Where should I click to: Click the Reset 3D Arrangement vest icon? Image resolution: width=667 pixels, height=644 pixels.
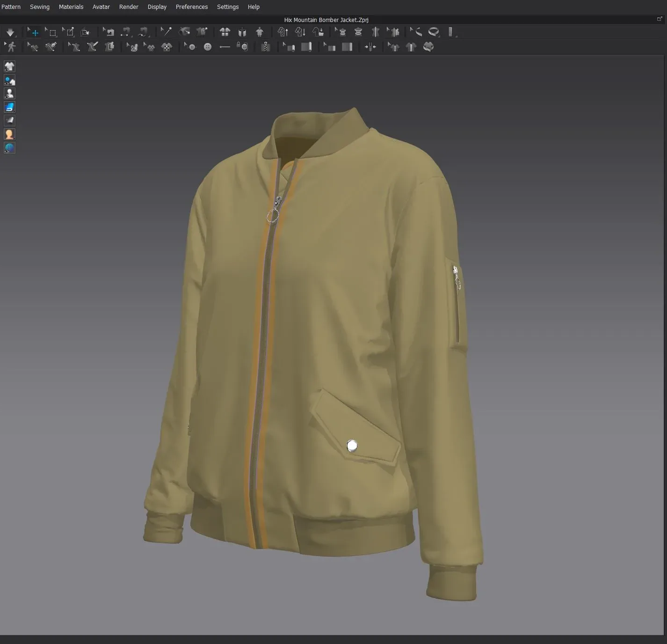(242, 32)
